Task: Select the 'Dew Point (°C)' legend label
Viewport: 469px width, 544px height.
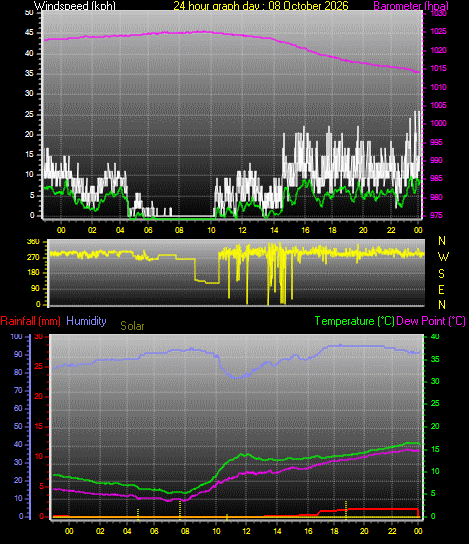Action: (431, 321)
